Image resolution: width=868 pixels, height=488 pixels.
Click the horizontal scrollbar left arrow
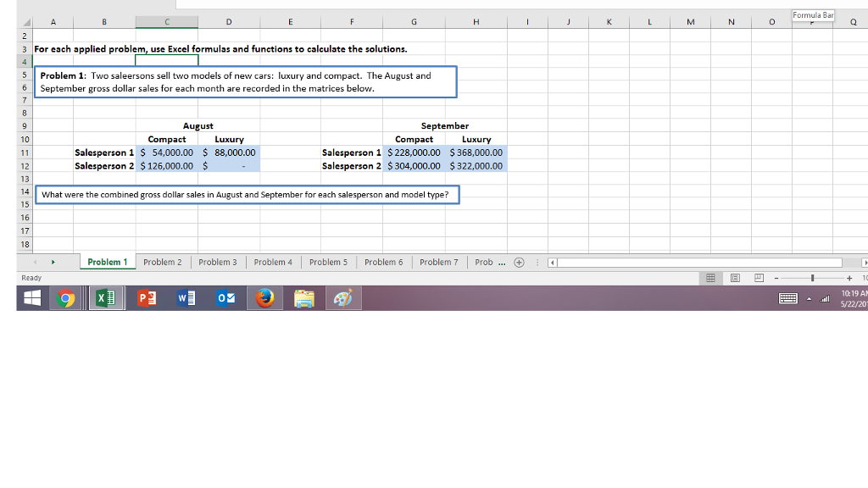pyautogui.click(x=552, y=263)
